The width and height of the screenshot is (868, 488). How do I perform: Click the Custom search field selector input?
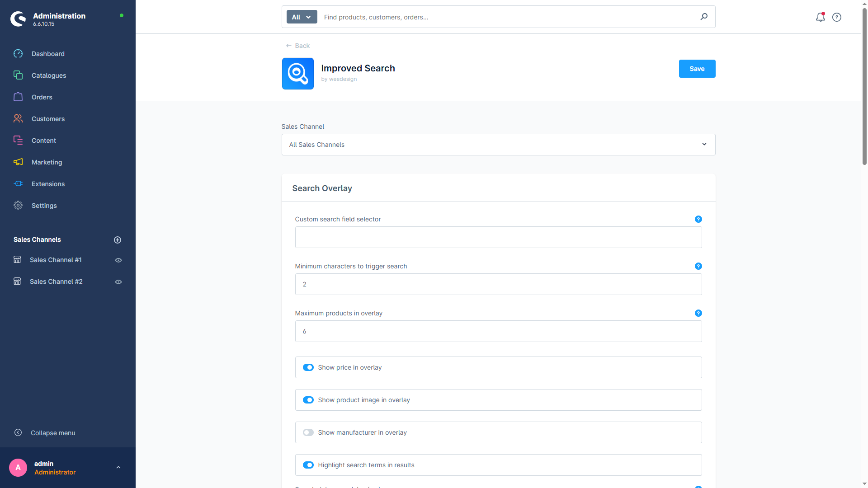(x=498, y=237)
